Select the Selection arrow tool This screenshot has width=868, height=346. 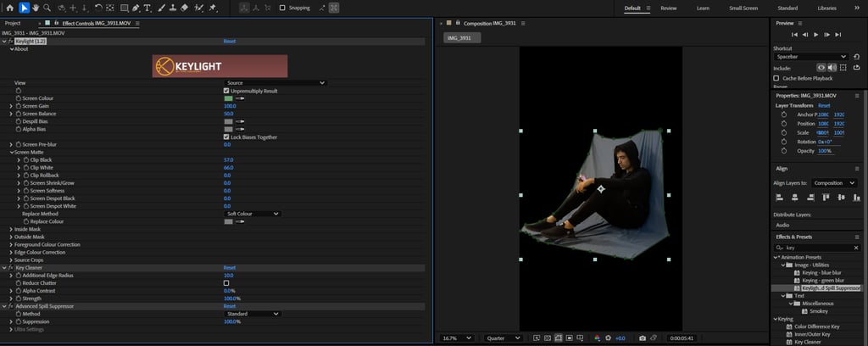point(24,8)
